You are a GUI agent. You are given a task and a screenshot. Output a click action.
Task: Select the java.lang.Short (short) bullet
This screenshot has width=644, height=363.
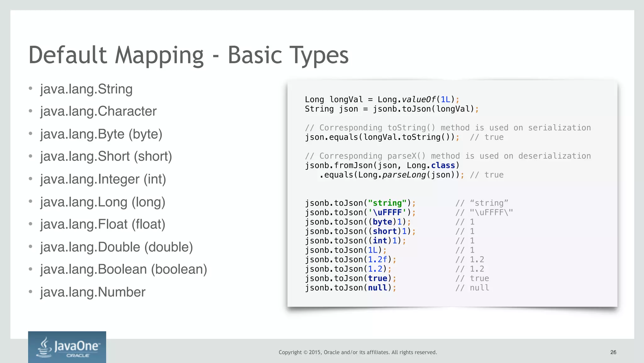pyautogui.click(x=106, y=156)
